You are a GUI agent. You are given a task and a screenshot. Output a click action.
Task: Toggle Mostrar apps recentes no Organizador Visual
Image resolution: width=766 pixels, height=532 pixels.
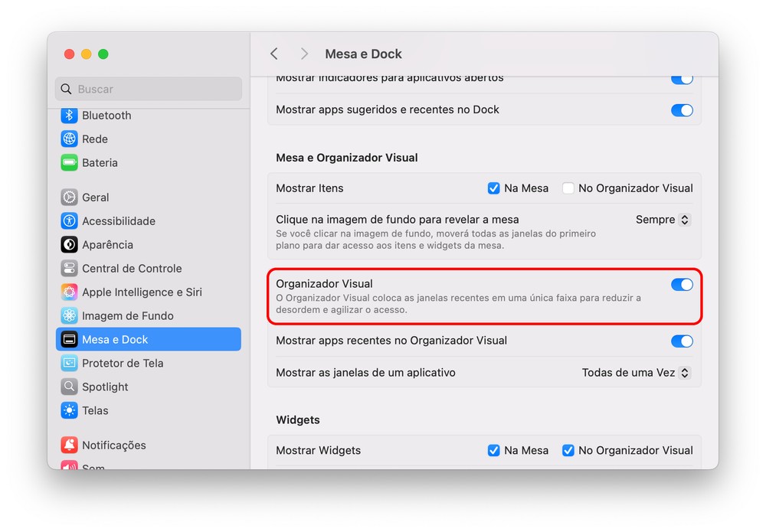682,341
